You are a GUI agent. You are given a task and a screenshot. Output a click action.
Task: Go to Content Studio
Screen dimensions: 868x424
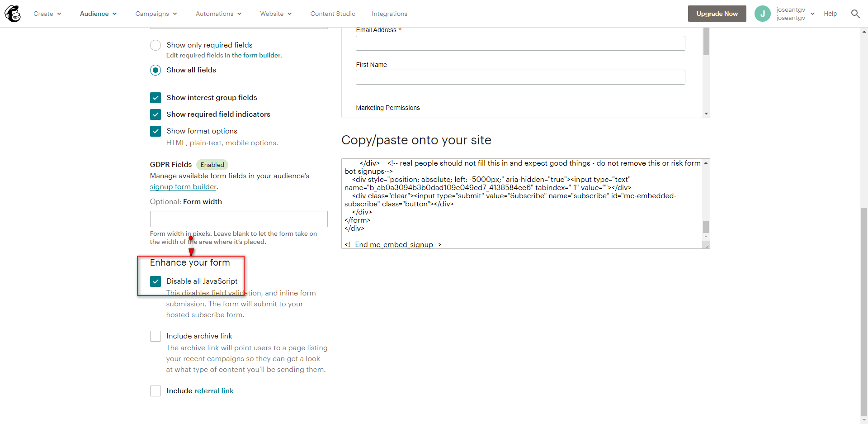tap(333, 14)
